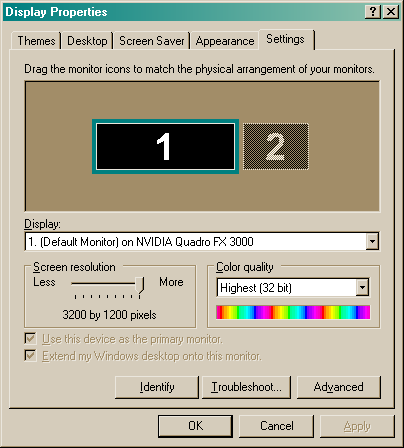The image size is (404, 448).
Task: Switch to the Desktop tab
Action: (87, 41)
